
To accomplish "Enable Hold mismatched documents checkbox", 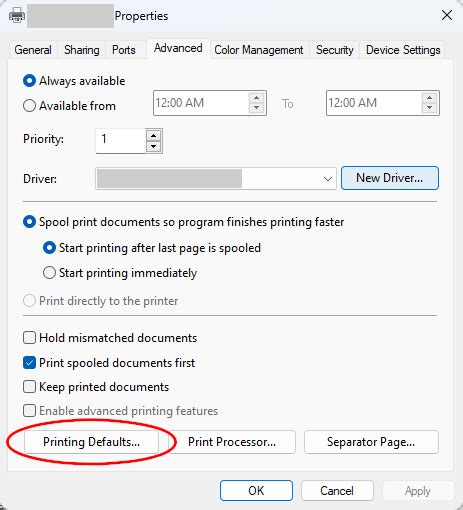I will pyautogui.click(x=29, y=337).
